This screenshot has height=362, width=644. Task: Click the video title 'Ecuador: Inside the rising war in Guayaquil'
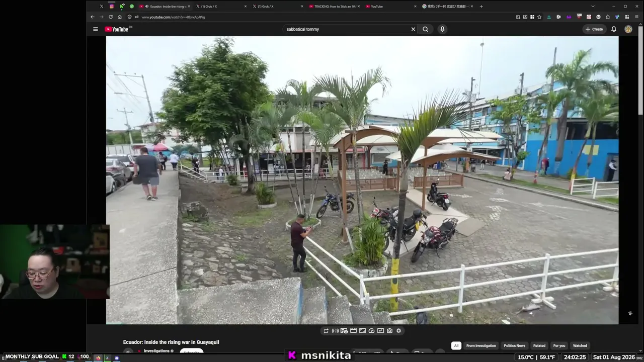171,342
